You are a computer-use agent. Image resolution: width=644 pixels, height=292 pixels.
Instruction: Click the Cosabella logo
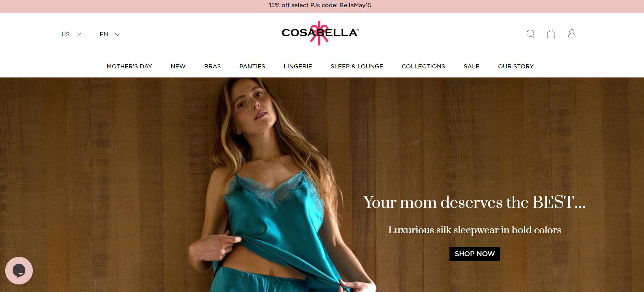pos(320,33)
